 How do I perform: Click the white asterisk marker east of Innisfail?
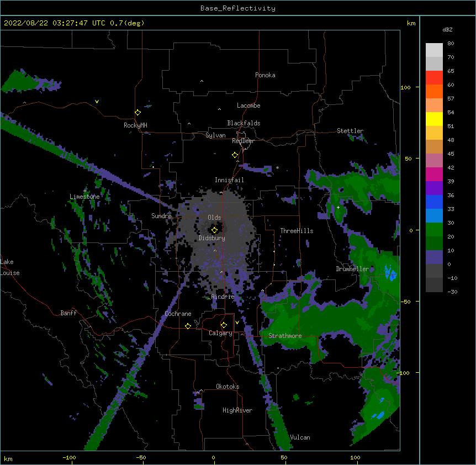(277, 167)
